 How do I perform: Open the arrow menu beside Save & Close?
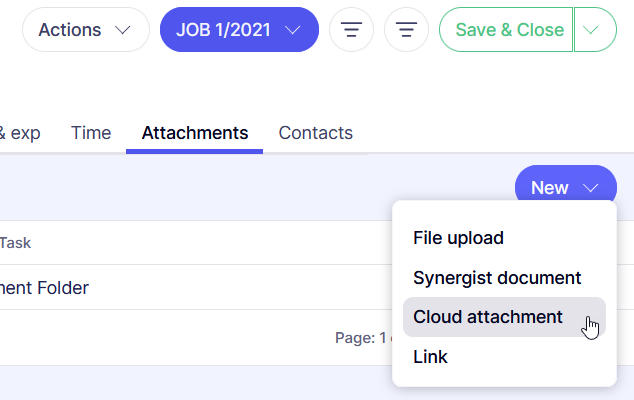(592, 30)
